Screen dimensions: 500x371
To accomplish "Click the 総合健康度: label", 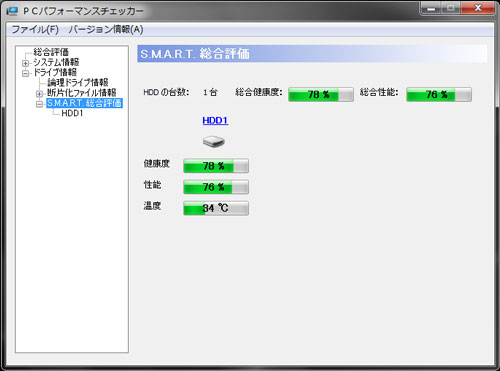I will [x=259, y=92].
